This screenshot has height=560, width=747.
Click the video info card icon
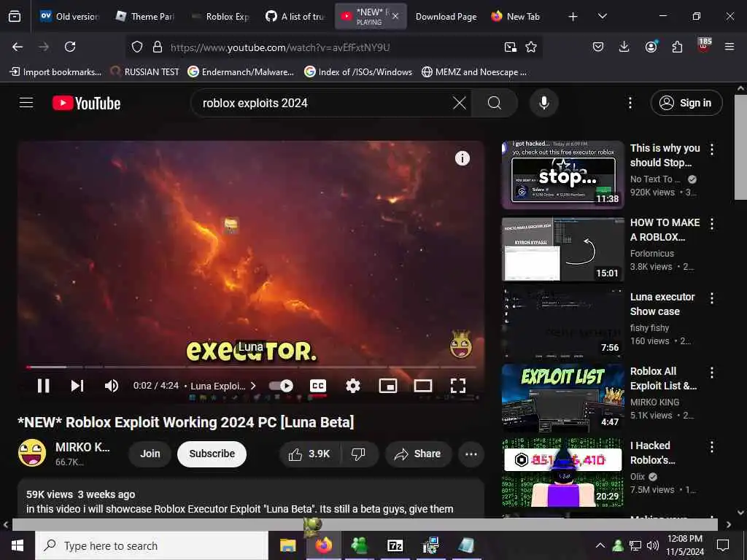point(462,158)
